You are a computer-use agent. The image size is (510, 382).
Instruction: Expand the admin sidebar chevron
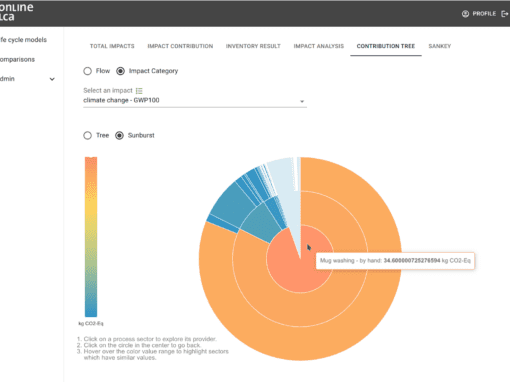click(x=52, y=79)
